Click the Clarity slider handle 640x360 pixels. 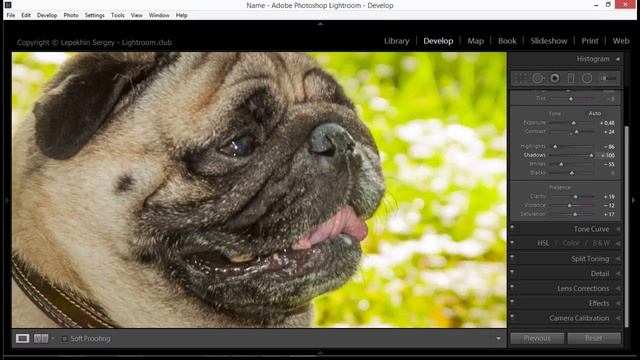(x=576, y=197)
